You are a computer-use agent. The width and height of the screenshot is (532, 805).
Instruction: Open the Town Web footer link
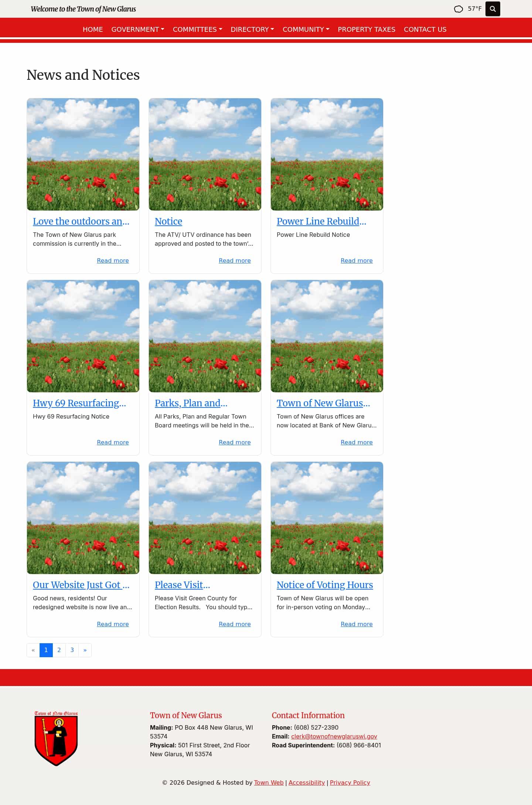(269, 782)
